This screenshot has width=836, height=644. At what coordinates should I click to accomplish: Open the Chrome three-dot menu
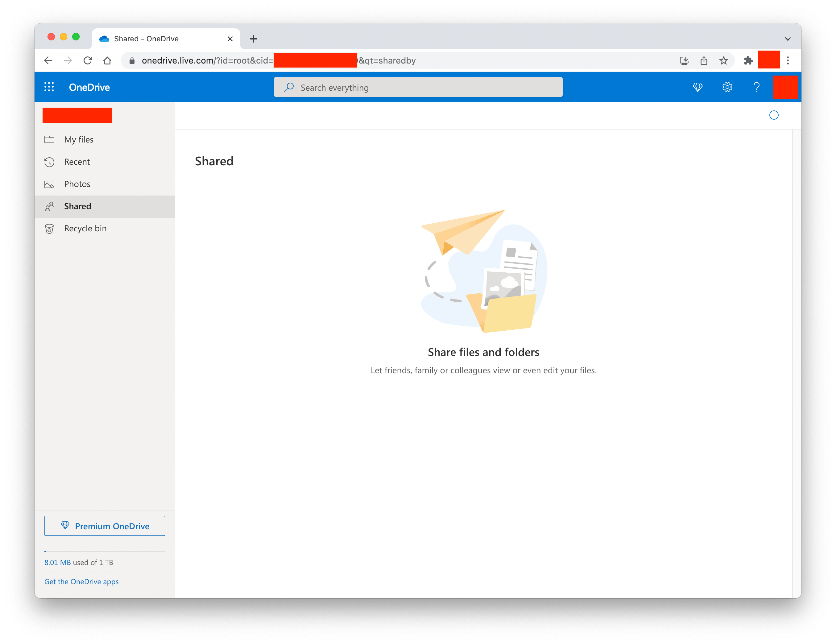pos(788,60)
